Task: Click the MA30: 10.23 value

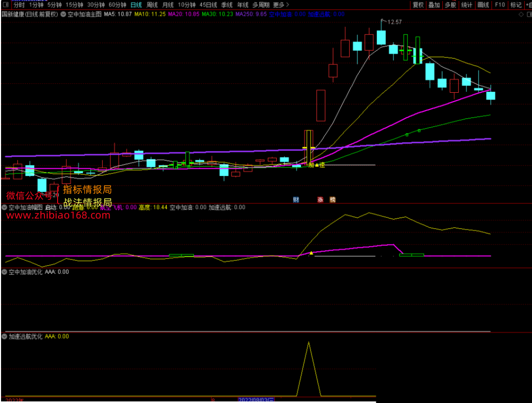Action: pyautogui.click(x=218, y=14)
